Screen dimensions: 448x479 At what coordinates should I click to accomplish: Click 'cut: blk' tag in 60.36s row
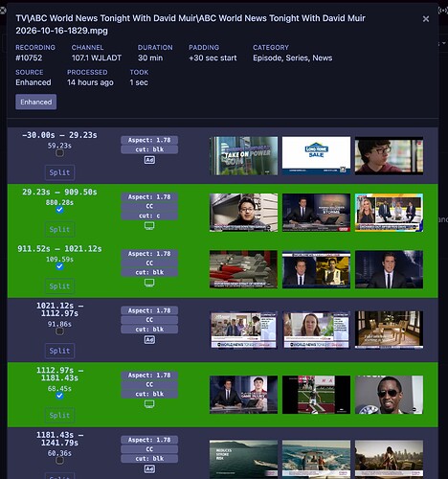pos(149,459)
